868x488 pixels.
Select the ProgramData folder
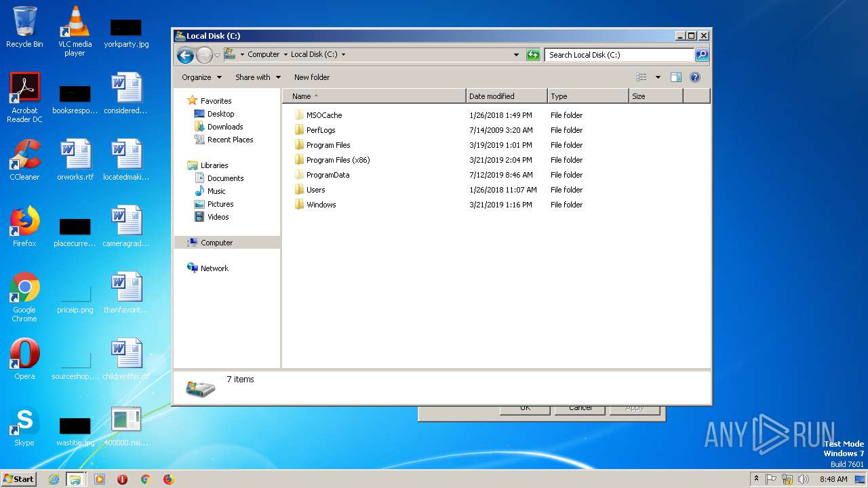click(328, 175)
